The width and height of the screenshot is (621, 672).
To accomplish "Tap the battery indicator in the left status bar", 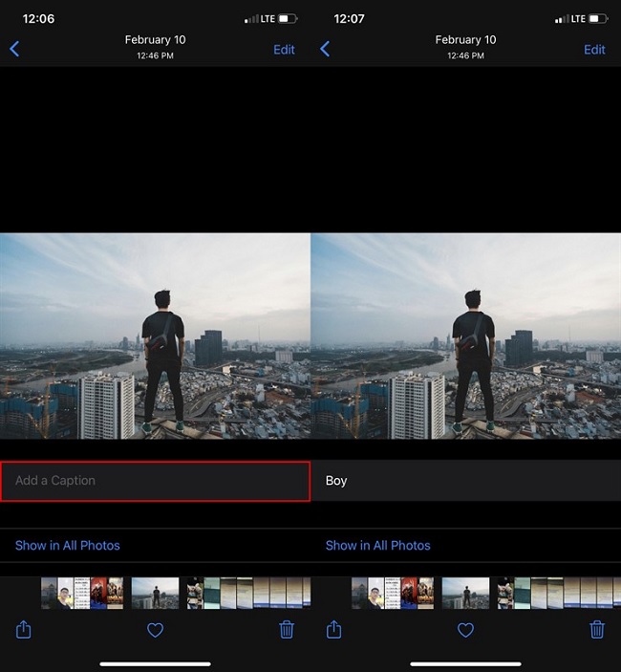I will (288, 19).
